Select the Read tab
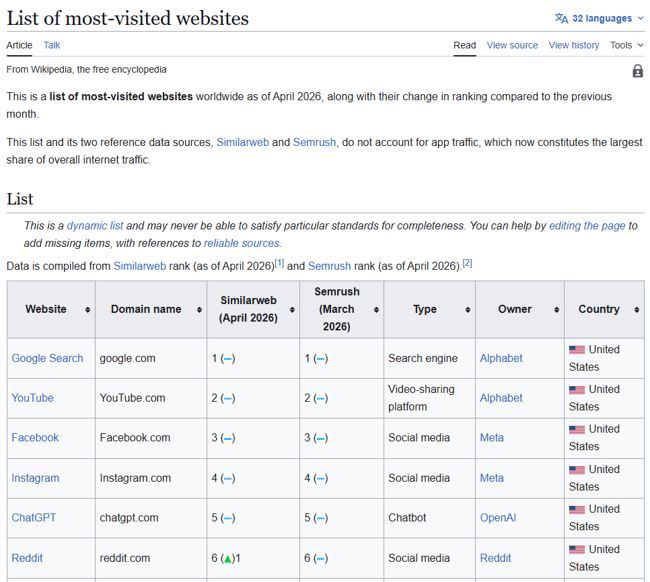The width and height of the screenshot is (650, 582). tap(464, 45)
